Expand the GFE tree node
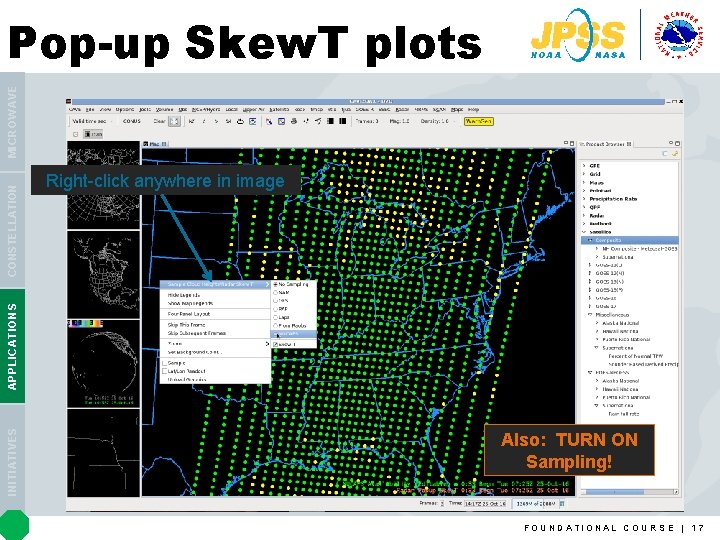The image size is (720, 540). click(584, 166)
